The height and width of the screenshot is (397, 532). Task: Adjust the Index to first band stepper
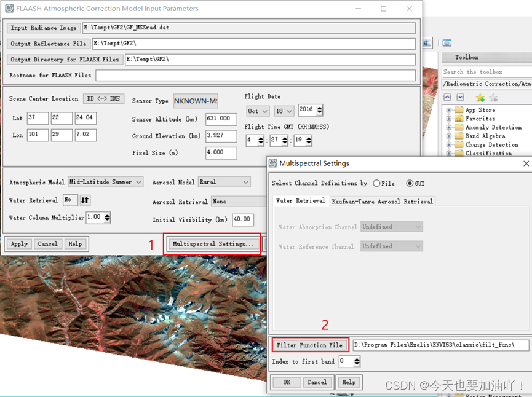pos(357,362)
